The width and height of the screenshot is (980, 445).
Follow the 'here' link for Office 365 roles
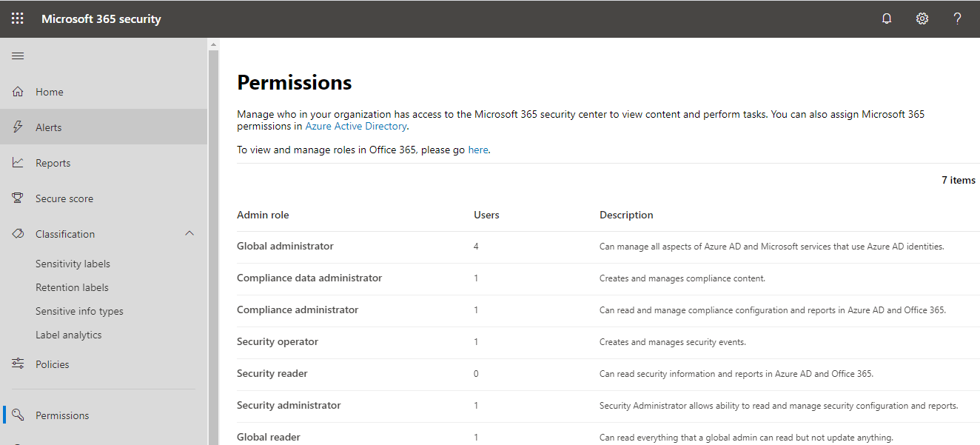[478, 150]
